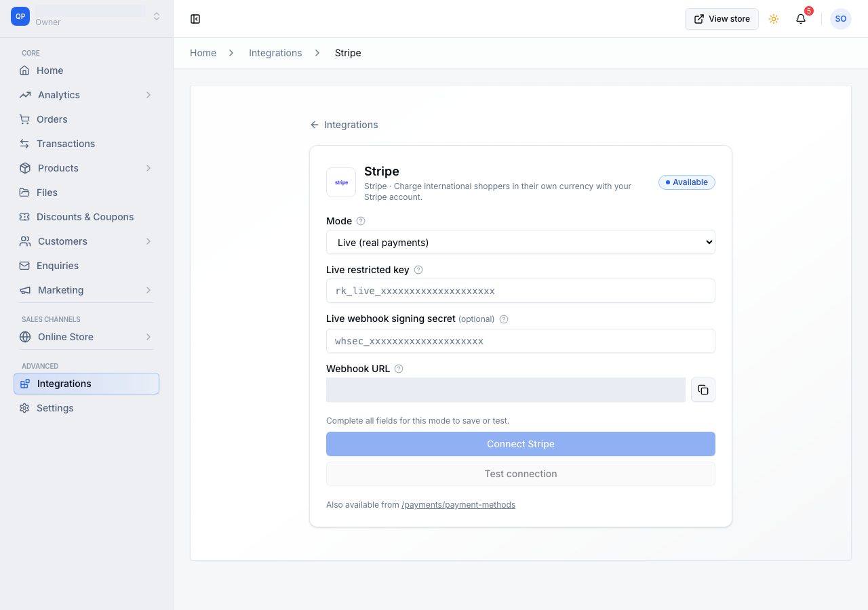Open Products in sidebar
This screenshot has width=868, height=610.
tap(86, 168)
